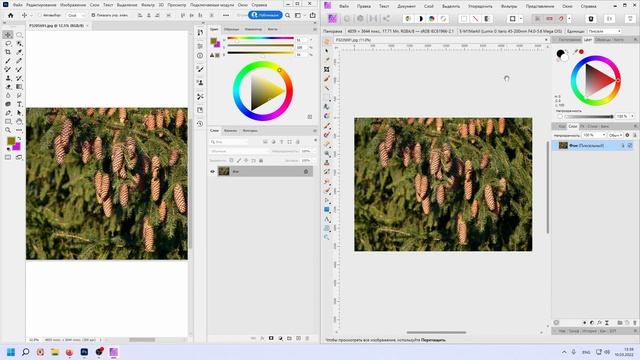
Task: Click Deselect icon in Affinity toolbar
Action: 476,19
